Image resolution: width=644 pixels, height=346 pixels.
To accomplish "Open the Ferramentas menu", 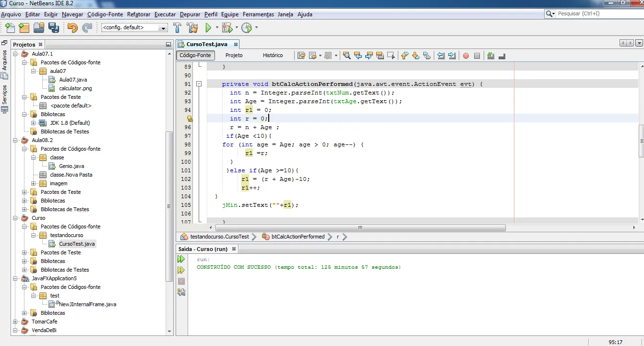I will pyautogui.click(x=258, y=14).
